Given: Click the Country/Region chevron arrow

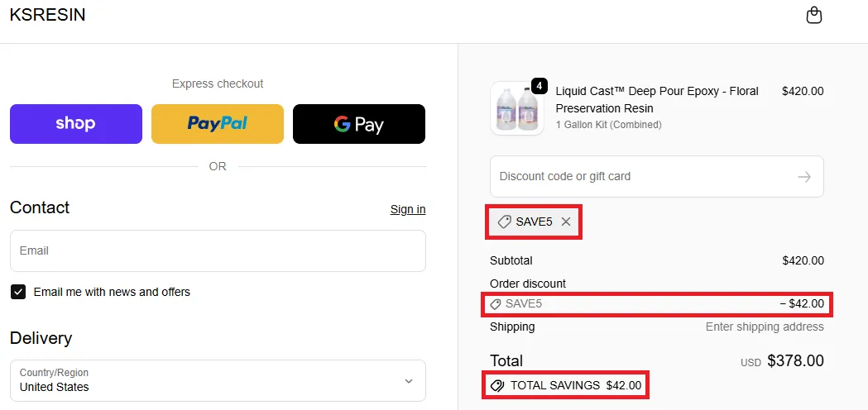Looking at the screenshot, I should pyautogui.click(x=408, y=381).
